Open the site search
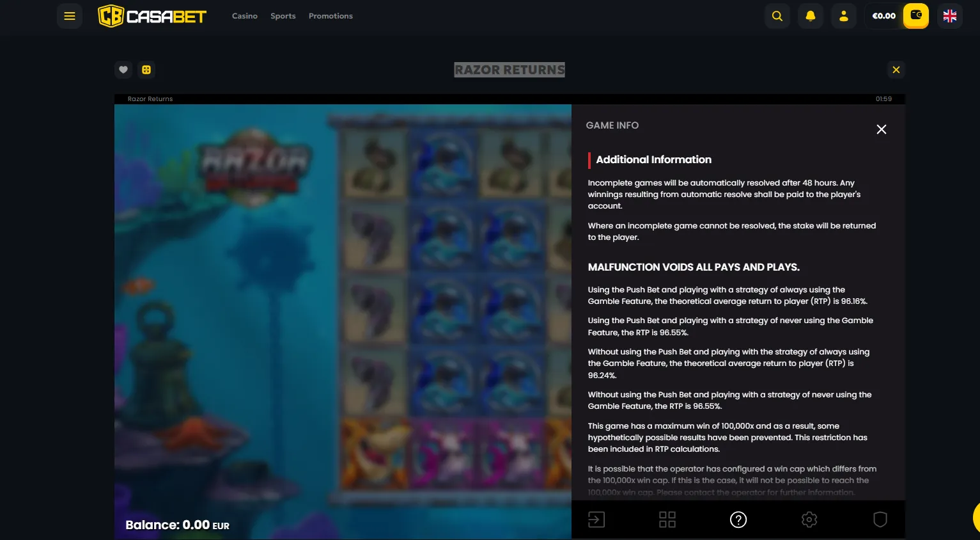This screenshot has width=980, height=540. tap(777, 16)
